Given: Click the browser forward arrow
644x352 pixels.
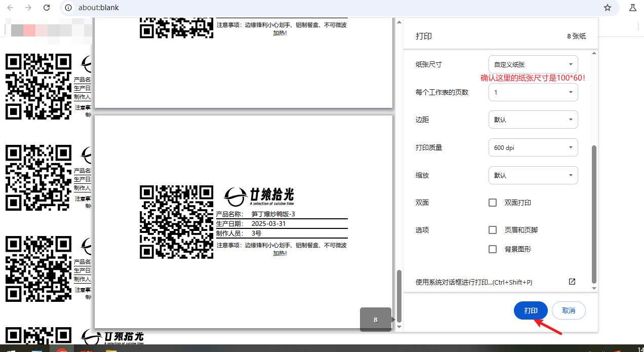Looking at the screenshot, I should pos(28,8).
